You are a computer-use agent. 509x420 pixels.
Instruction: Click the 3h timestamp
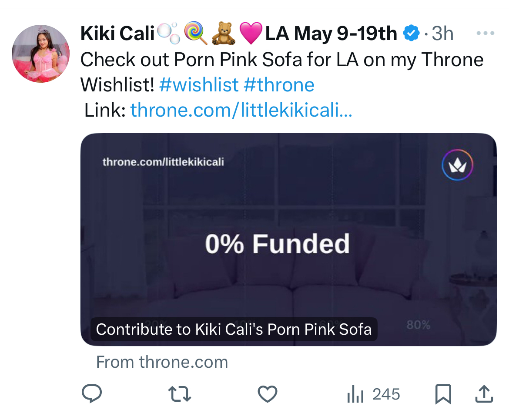(442, 34)
